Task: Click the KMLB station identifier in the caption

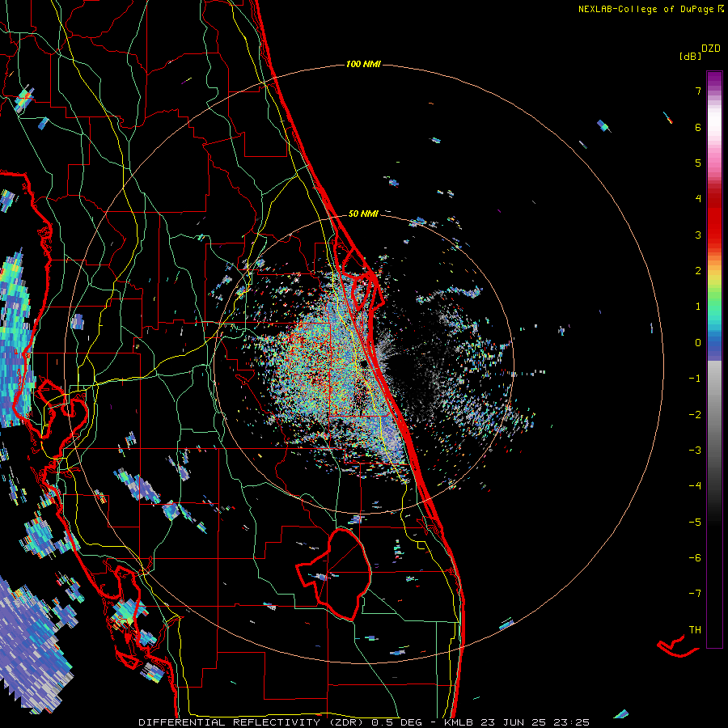Action: pyautogui.click(x=458, y=722)
